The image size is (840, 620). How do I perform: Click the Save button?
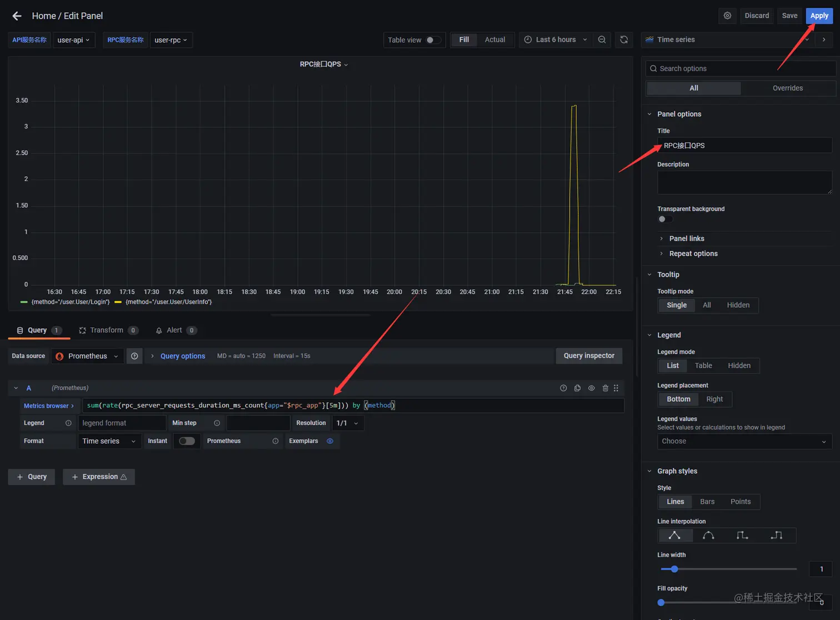(789, 16)
